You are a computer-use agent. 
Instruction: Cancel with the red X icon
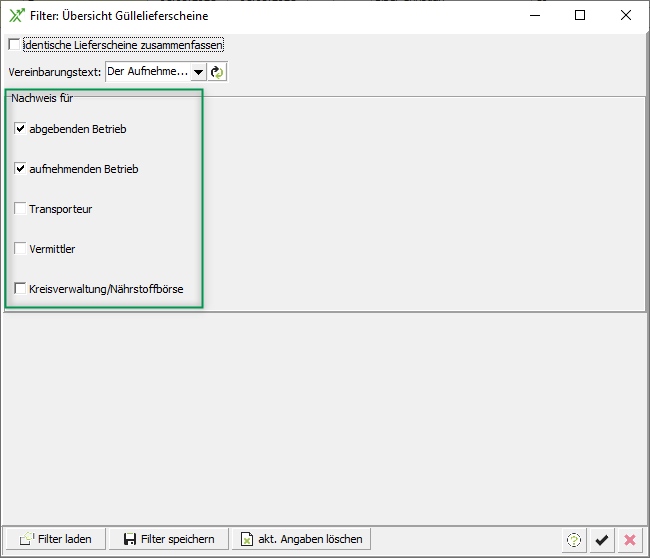pos(629,539)
